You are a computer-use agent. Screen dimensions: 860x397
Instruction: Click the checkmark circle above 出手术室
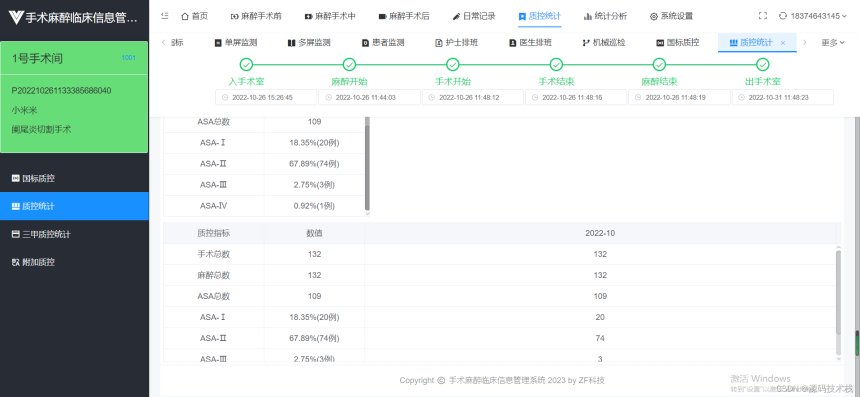[763, 65]
